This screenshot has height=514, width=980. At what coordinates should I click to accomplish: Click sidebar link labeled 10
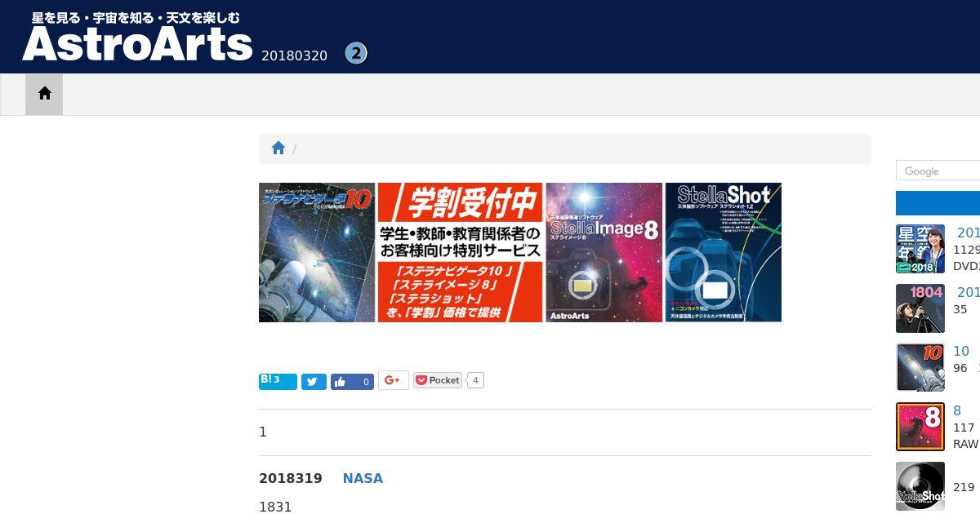[961, 351]
